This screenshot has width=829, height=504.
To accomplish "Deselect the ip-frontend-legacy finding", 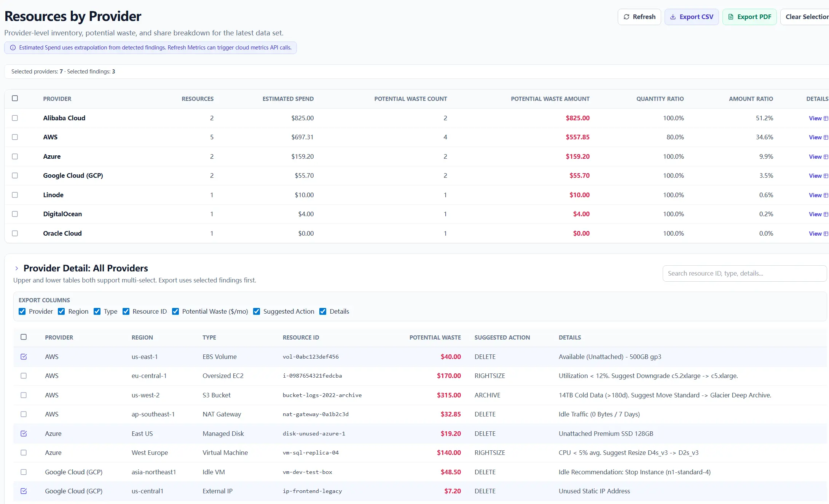I will (24, 491).
